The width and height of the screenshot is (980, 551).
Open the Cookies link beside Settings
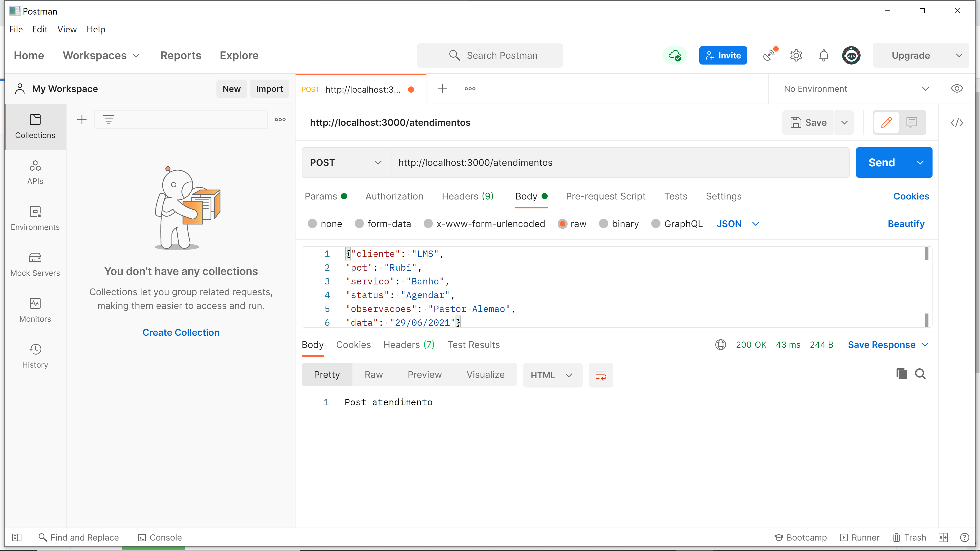[911, 197]
